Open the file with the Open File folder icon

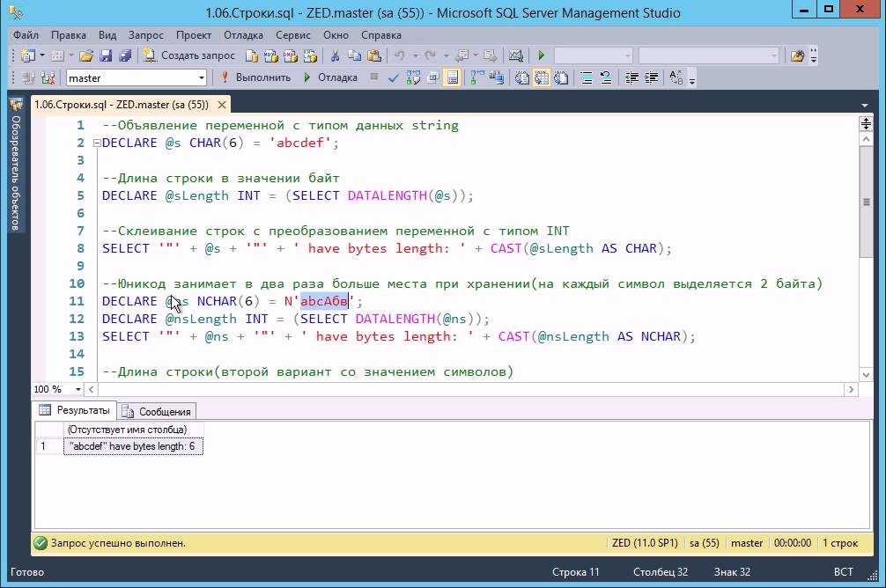click(86, 56)
